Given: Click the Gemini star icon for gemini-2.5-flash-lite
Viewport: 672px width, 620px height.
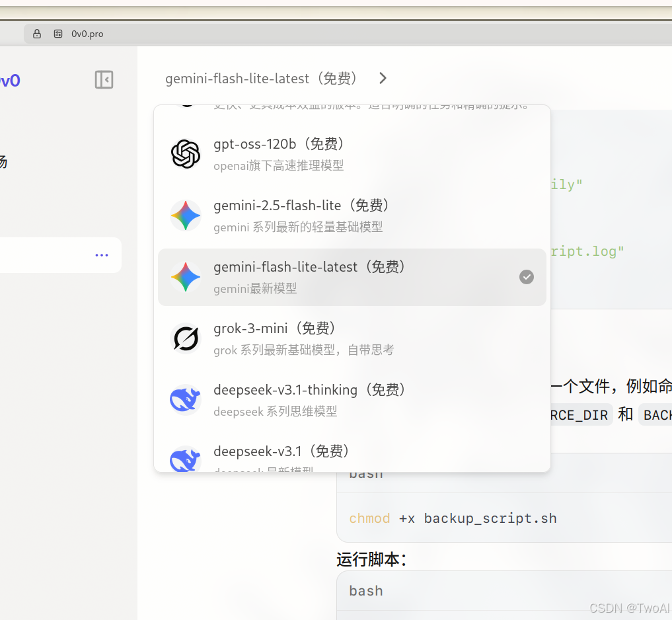Looking at the screenshot, I should (x=186, y=215).
